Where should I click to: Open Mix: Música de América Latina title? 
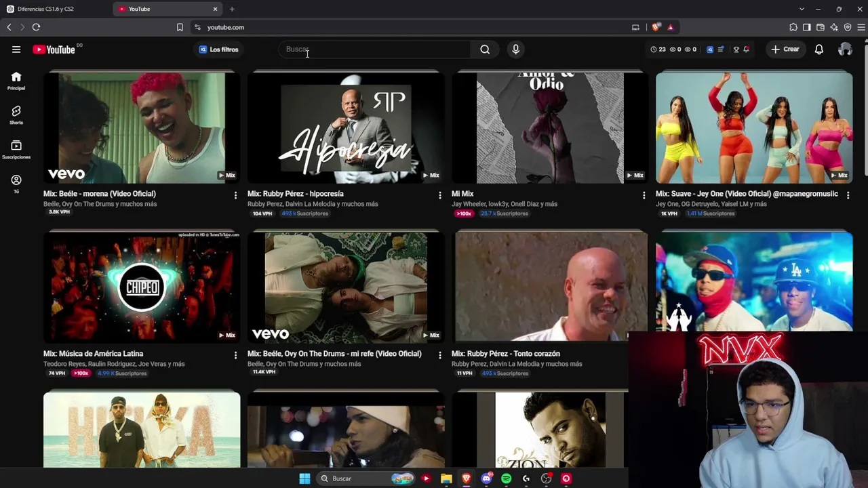[x=94, y=354]
